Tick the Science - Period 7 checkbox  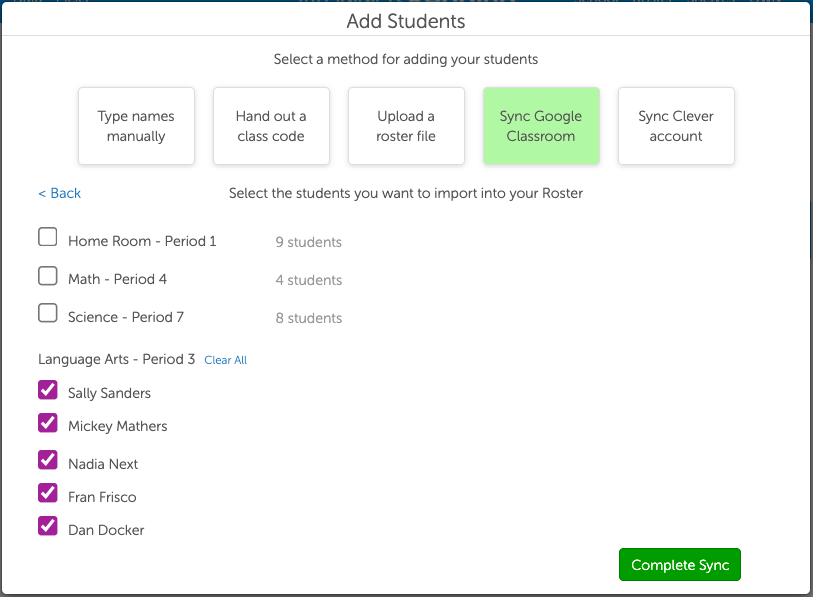coord(47,313)
